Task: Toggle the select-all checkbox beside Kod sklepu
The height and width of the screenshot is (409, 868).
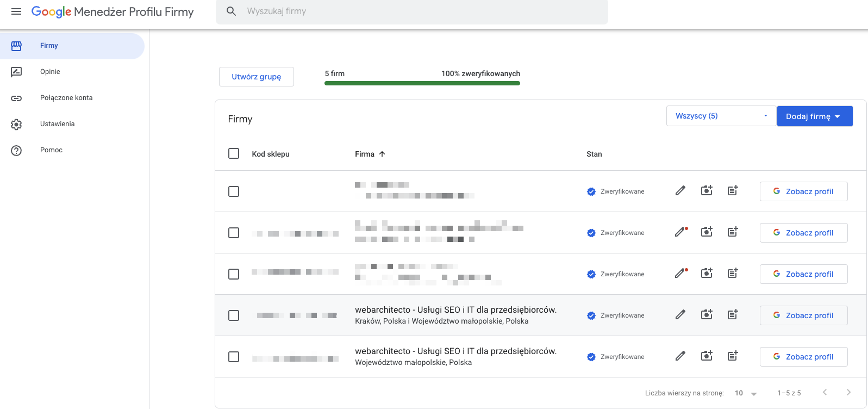Action: pyautogui.click(x=234, y=154)
